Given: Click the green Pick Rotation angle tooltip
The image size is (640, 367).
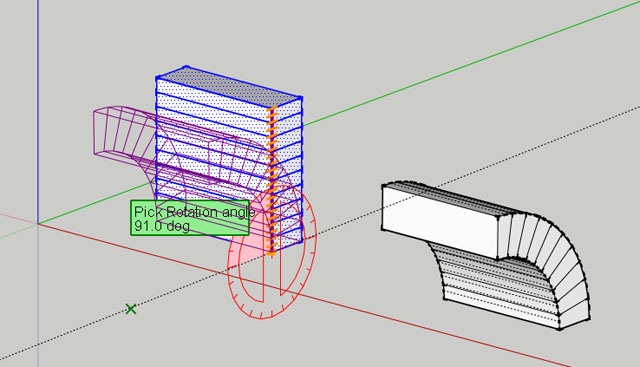Looking at the screenshot, I should tap(190, 218).
